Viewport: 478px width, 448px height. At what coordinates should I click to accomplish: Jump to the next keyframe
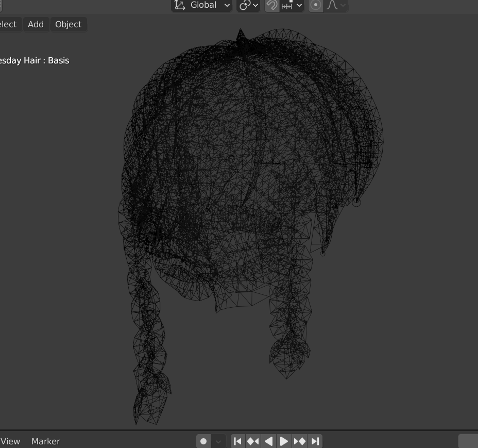click(300, 441)
